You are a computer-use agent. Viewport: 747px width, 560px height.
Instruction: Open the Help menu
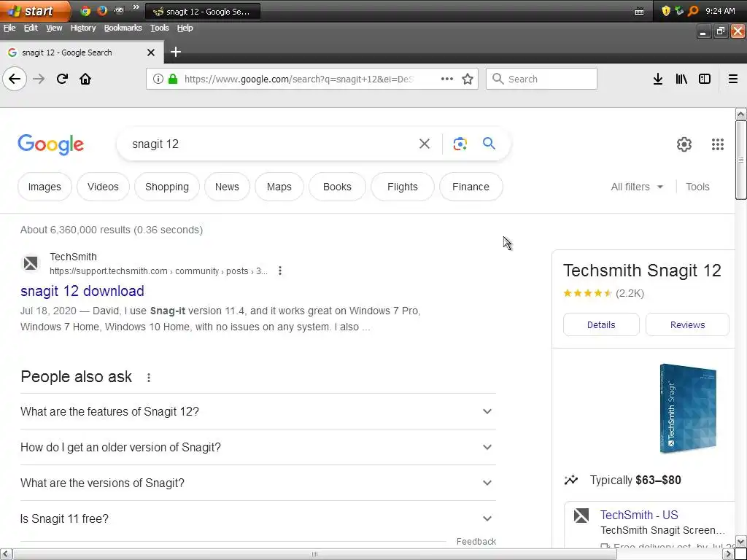[185, 28]
